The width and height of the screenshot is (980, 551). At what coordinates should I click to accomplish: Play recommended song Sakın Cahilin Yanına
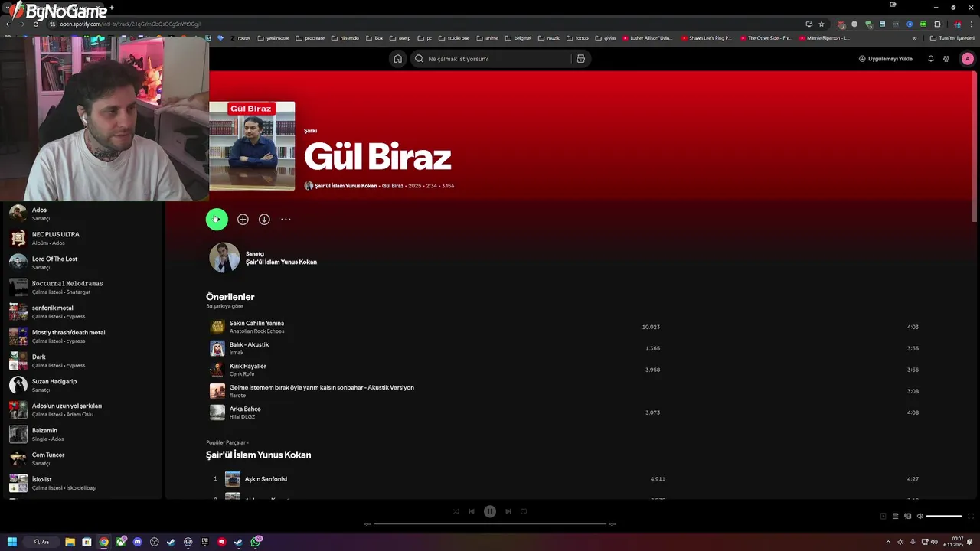pos(256,323)
